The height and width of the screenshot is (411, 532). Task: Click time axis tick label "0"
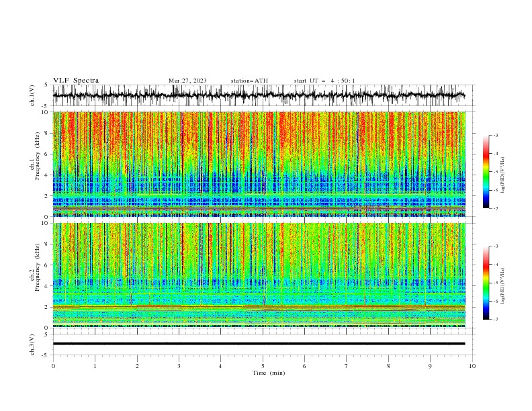(53, 366)
